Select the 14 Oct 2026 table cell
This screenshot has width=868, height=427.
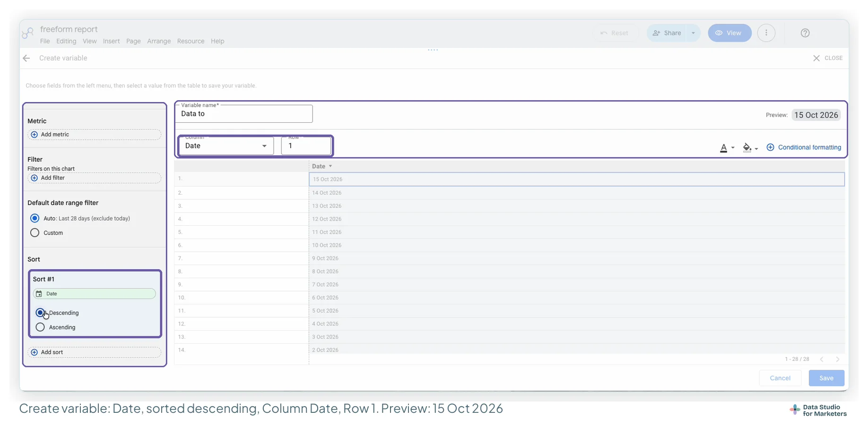coord(577,193)
